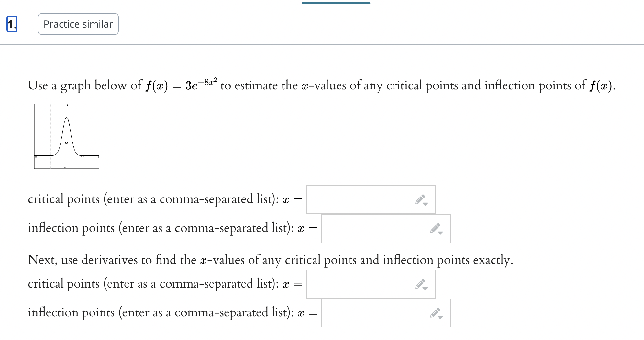Click the horizontal divider below Practice similar
Viewport: 644px width, 340px height.
(x=322, y=45)
